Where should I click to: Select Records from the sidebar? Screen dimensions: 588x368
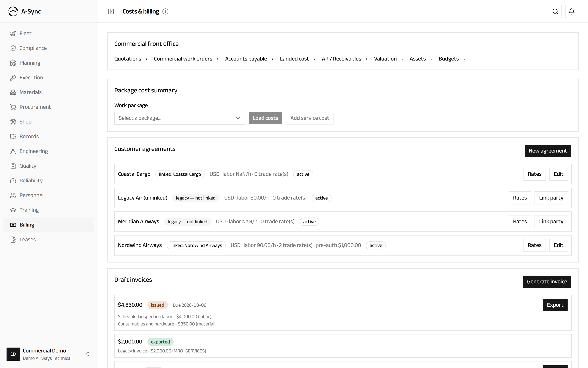point(49,137)
